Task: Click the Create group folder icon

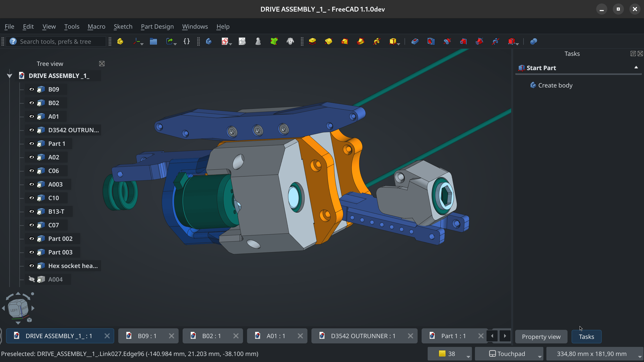Action: (x=153, y=41)
